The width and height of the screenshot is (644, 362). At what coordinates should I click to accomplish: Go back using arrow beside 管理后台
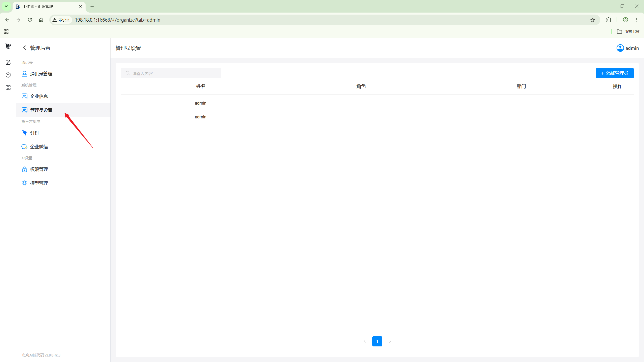24,48
